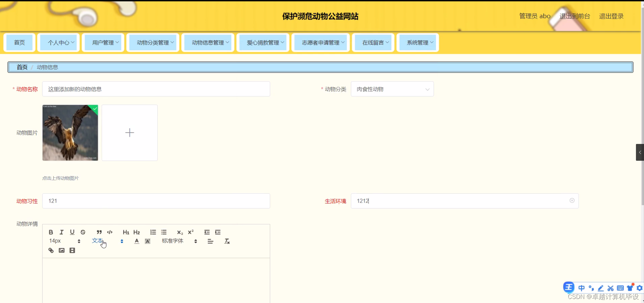Open the background highlight color picker
644x303 pixels.
pyautogui.click(x=148, y=241)
